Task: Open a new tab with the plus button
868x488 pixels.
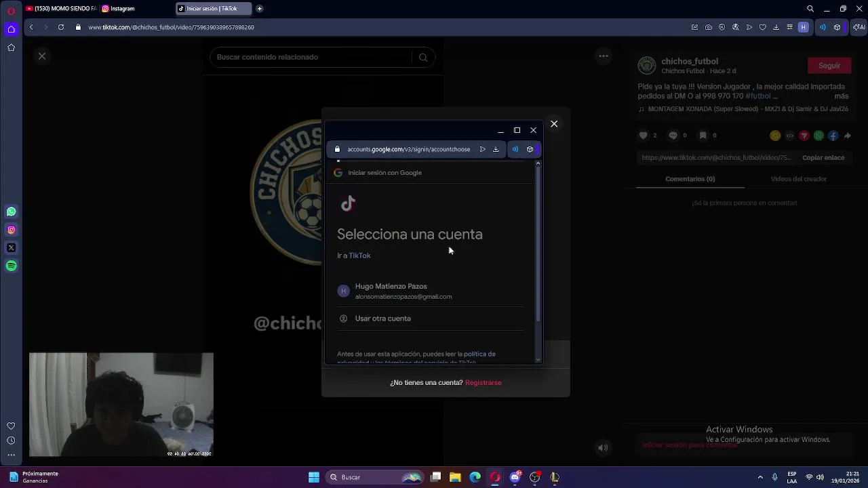Action: pos(259,9)
